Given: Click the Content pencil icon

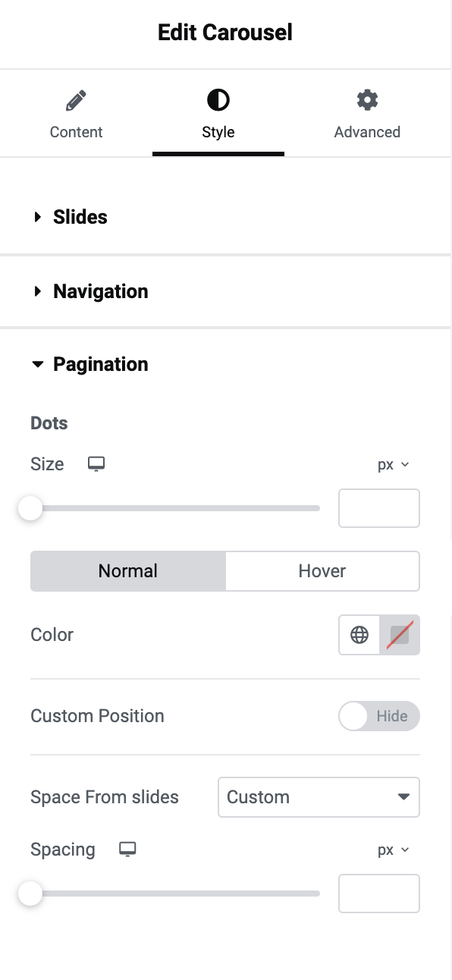Looking at the screenshot, I should point(76,99).
